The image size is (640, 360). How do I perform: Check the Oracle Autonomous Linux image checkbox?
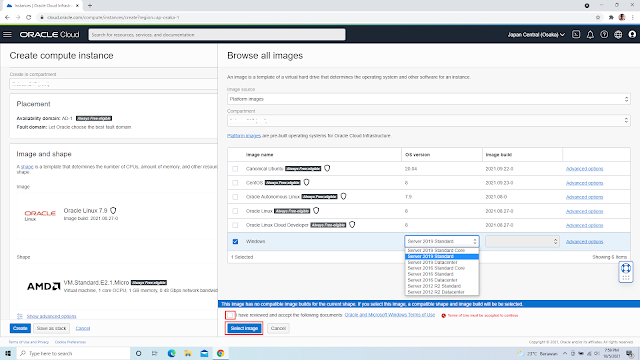point(235,197)
